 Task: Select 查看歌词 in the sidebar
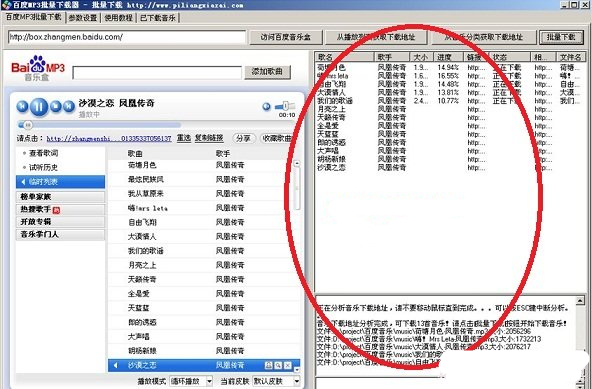coord(43,153)
